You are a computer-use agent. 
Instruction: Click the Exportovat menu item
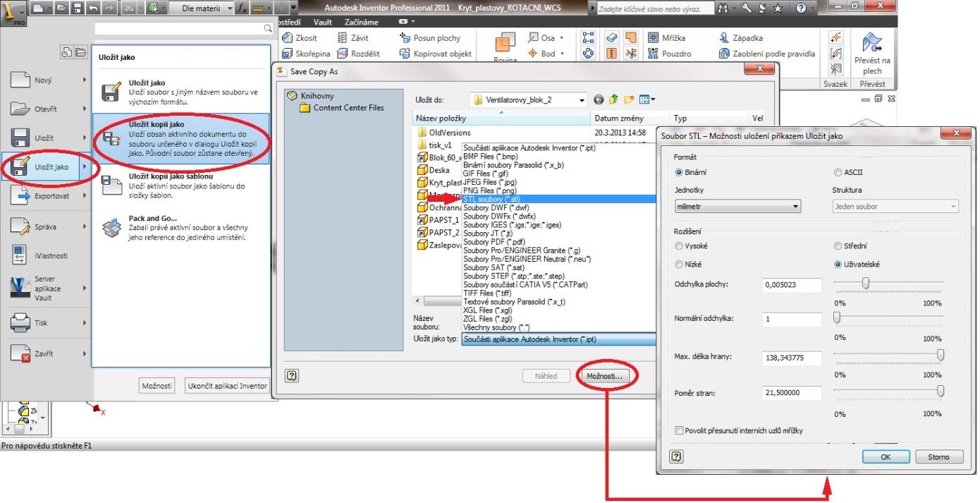click(x=47, y=196)
